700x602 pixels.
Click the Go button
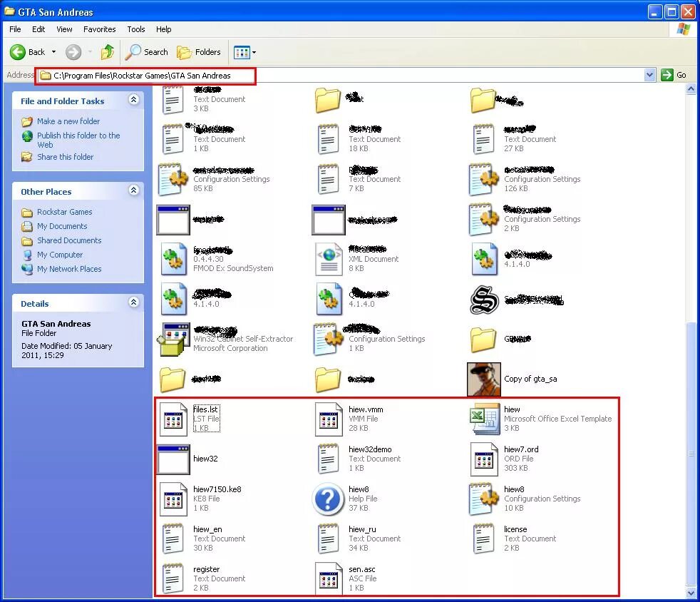tap(673, 75)
